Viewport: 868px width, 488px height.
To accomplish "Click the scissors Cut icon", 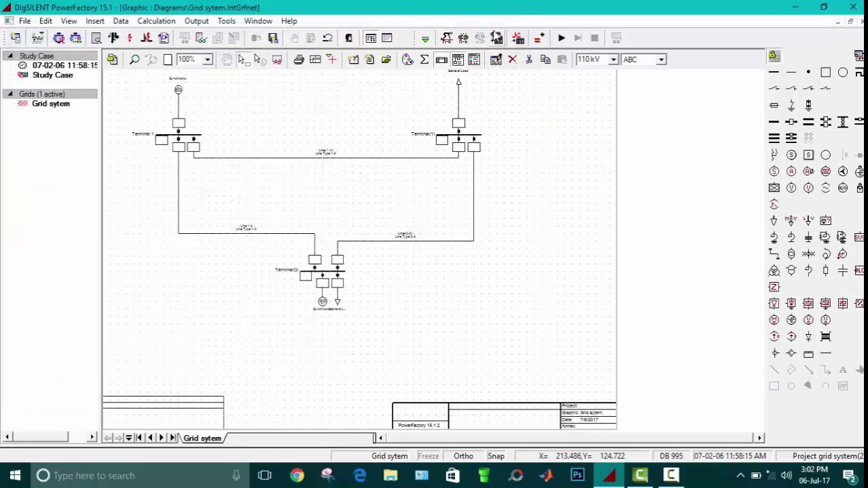I will [529, 60].
